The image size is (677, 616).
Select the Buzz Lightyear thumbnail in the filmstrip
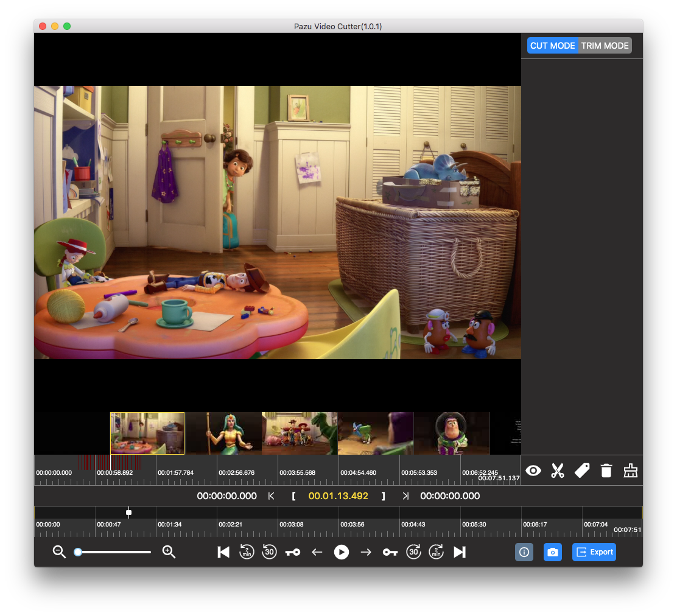[x=452, y=433]
